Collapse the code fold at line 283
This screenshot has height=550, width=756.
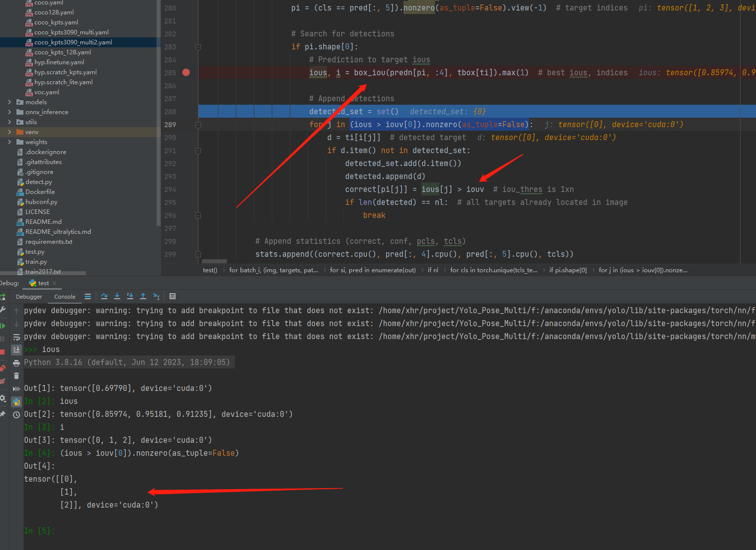pos(198,46)
